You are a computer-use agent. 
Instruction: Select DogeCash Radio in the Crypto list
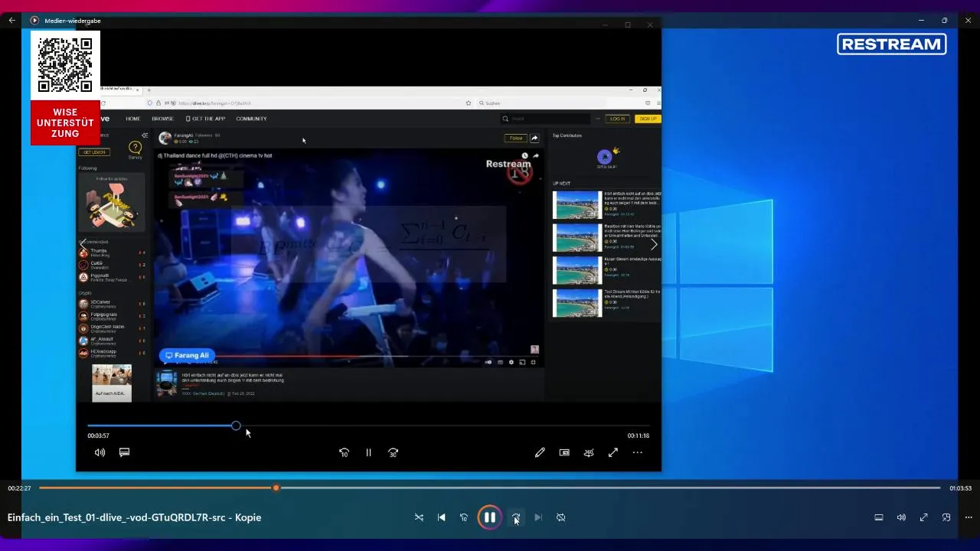click(x=112, y=328)
